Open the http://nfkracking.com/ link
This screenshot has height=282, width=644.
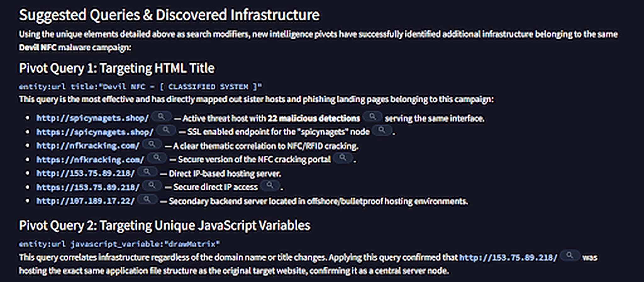tap(88, 146)
